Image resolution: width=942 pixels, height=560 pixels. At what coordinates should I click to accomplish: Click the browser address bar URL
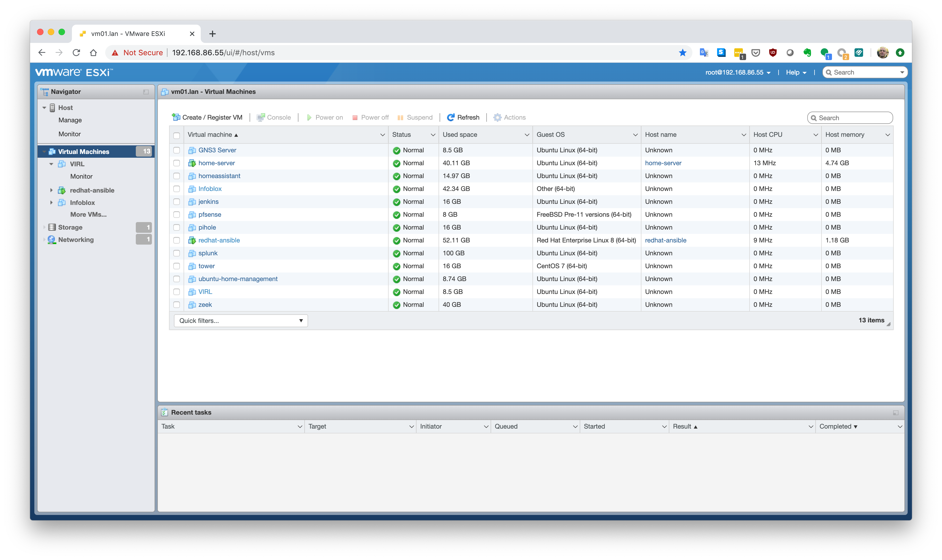(224, 53)
